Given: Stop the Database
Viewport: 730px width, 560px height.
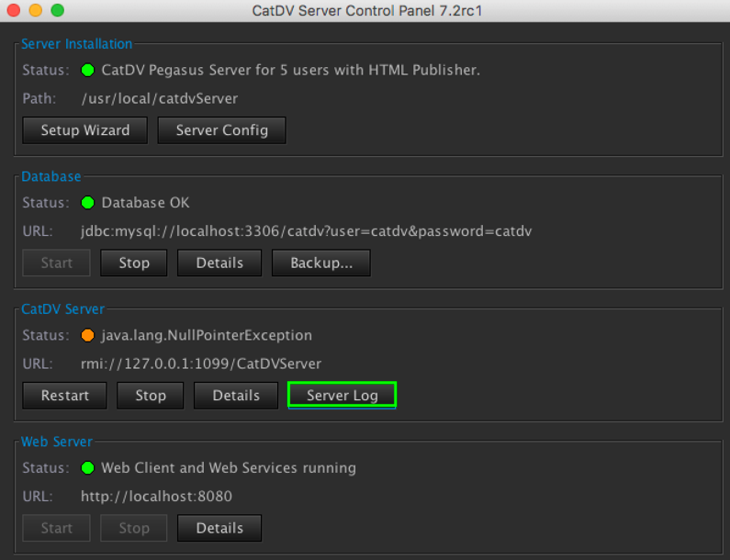Looking at the screenshot, I should pos(134,263).
